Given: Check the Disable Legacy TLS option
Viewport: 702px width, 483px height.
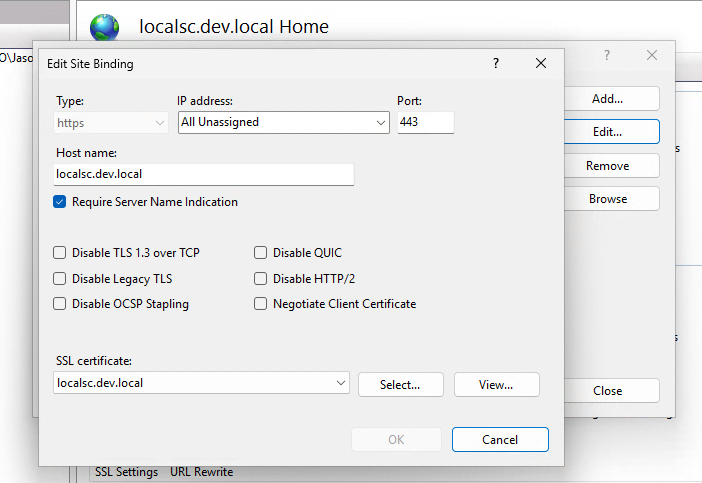Looking at the screenshot, I should coord(61,279).
